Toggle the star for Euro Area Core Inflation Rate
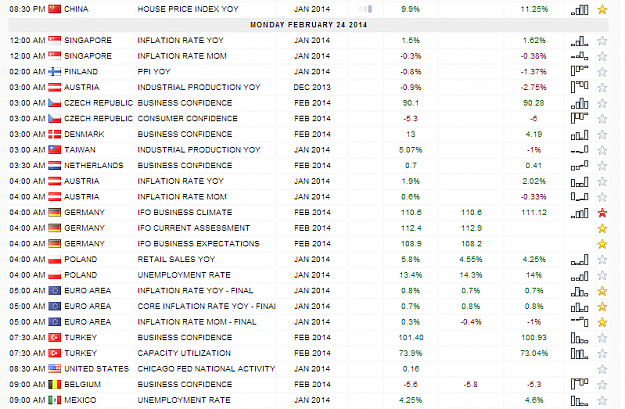The width and height of the screenshot is (625, 409). pyautogui.click(x=602, y=307)
